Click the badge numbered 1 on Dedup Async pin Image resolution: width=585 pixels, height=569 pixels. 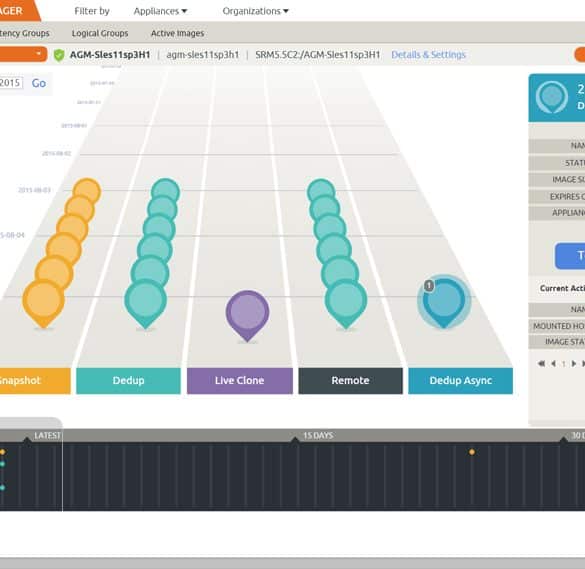click(x=429, y=286)
